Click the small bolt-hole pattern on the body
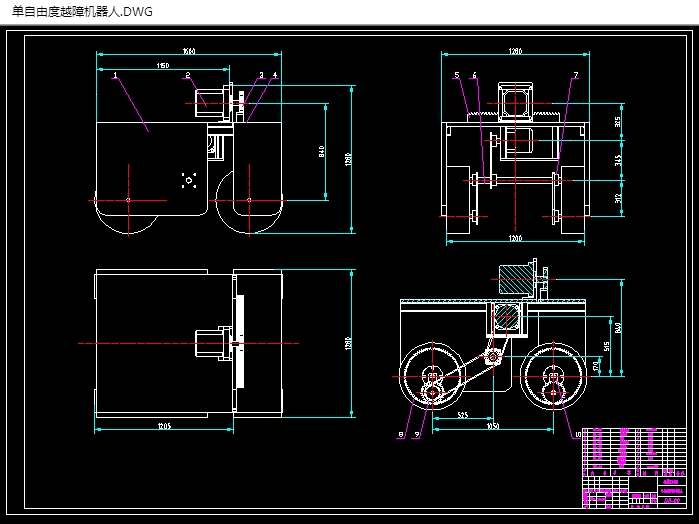 [x=187, y=181]
